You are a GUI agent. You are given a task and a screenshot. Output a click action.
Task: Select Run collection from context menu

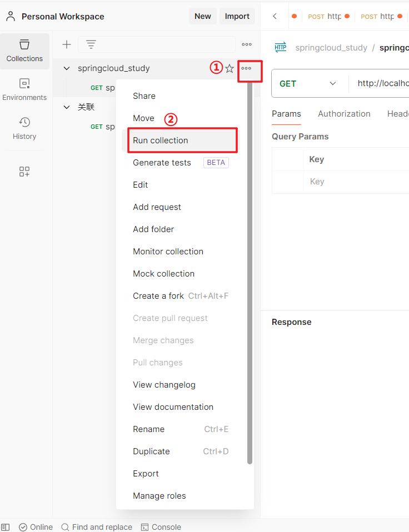click(x=161, y=140)
